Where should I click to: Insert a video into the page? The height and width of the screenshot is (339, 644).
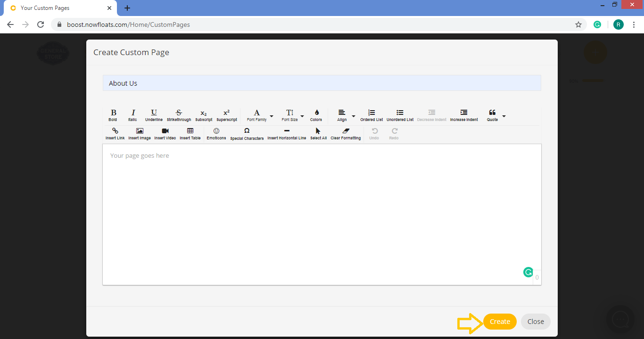point(165,133)
